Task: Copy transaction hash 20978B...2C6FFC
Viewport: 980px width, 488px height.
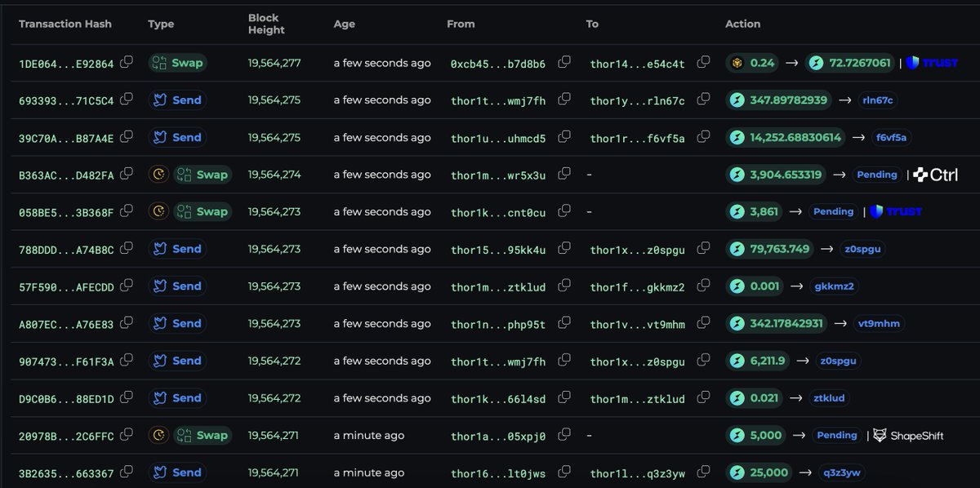Action: pyautogui.click(x=127, y=435)
